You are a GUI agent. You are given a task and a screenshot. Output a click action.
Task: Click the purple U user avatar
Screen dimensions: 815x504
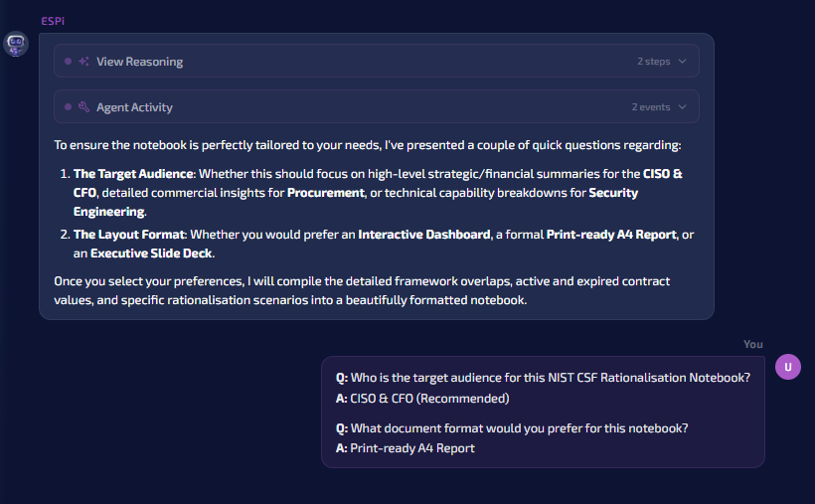click(x=788, y=367)
